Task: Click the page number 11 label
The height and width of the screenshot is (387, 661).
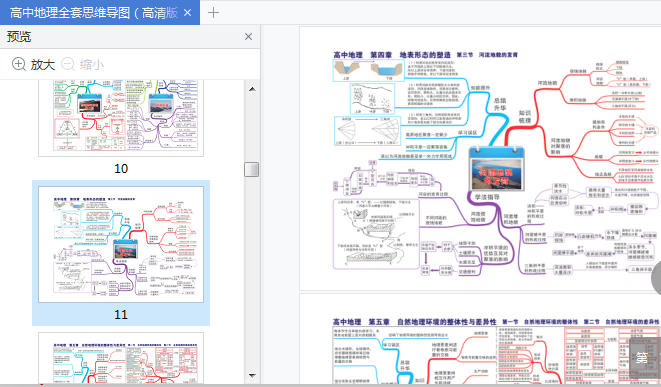Action: [121, 314]
